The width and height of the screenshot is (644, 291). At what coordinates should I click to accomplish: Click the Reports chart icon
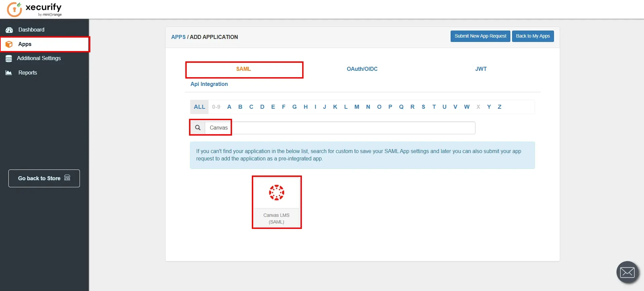click(9, 72)
